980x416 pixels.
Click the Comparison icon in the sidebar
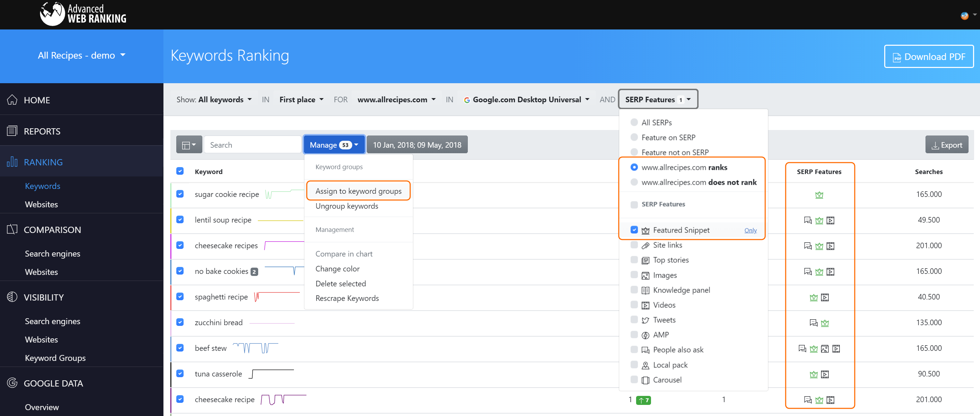(x=12, y=229)
